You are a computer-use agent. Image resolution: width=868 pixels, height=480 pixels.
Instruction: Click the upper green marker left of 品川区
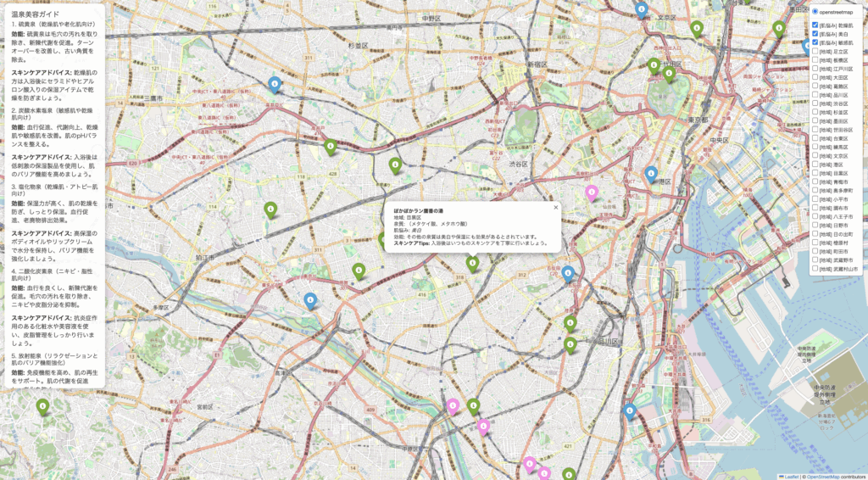tap(570, 323)
